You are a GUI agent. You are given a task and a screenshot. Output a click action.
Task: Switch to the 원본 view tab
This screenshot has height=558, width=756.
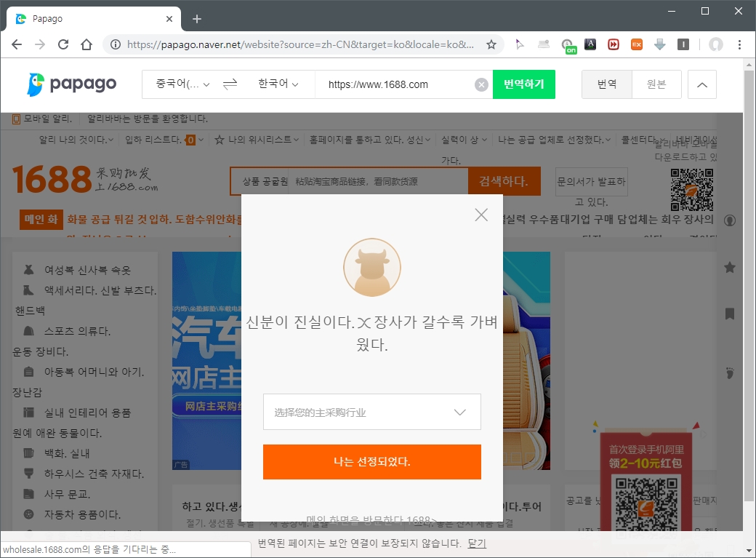click(x=656, y=84)
